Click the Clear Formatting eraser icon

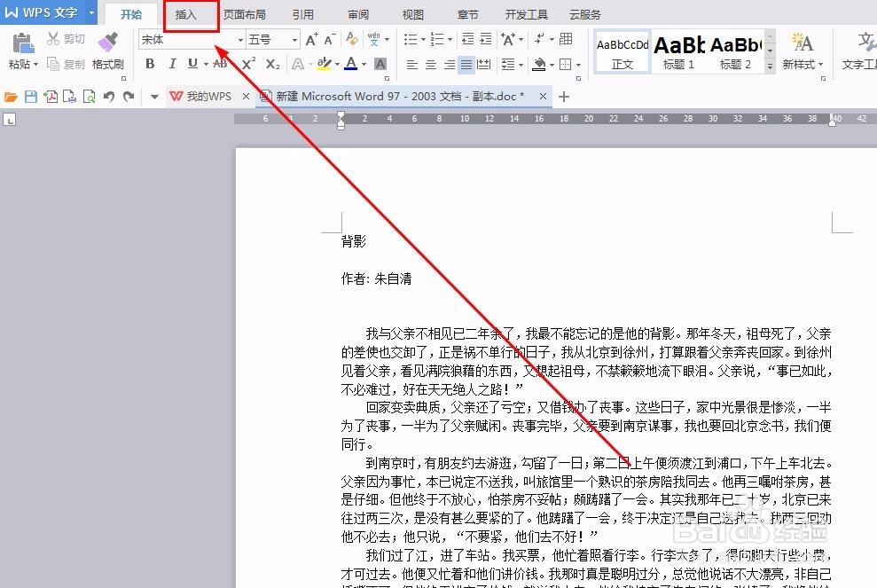point(352,39)
